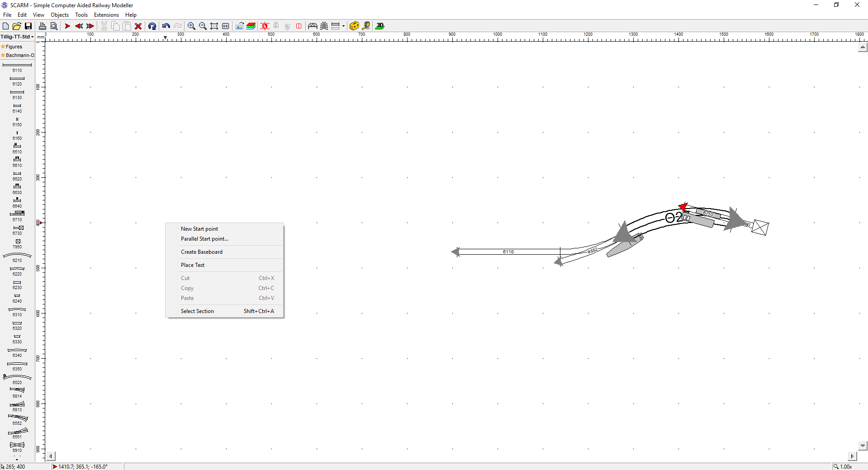Click the tunnel portal icon in the toolbar

click(x=324, y=26)
